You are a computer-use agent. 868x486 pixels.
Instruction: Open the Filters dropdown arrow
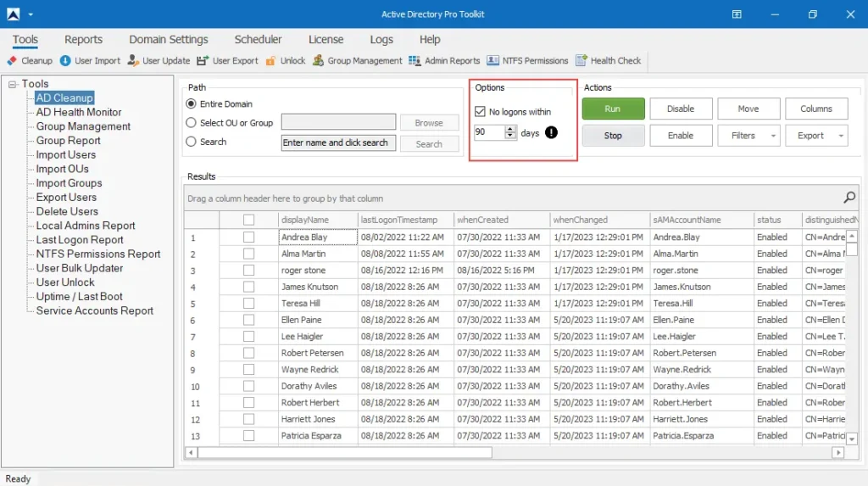point(773,136)
